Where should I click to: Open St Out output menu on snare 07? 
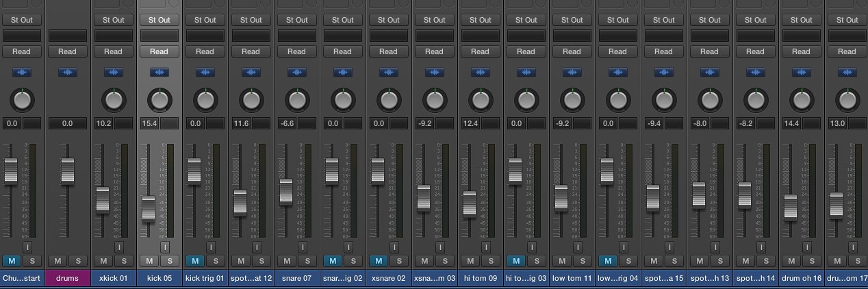pos(296,20)
